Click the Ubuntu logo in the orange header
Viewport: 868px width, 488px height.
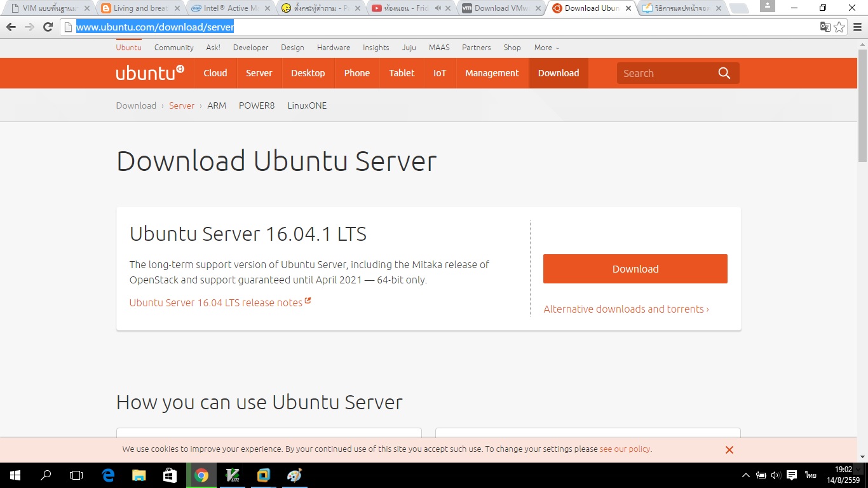[x=150, y=73]
